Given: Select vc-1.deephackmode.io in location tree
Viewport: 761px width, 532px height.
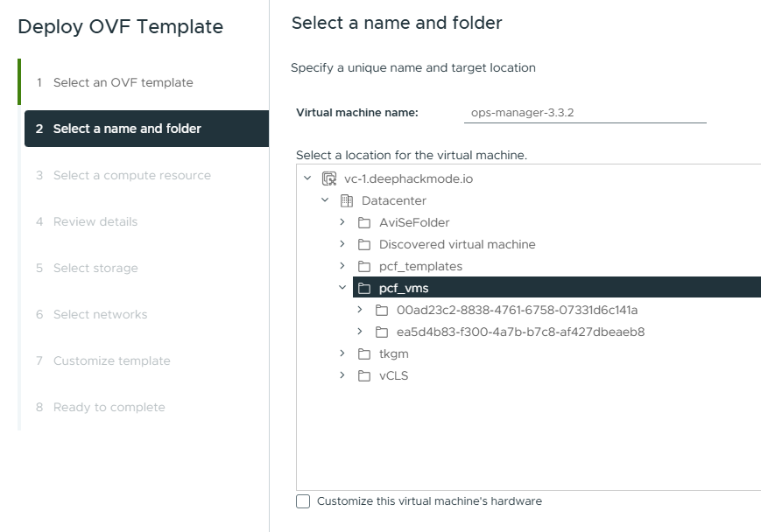Looking at the screenshot, I should (x=409, y=179).
